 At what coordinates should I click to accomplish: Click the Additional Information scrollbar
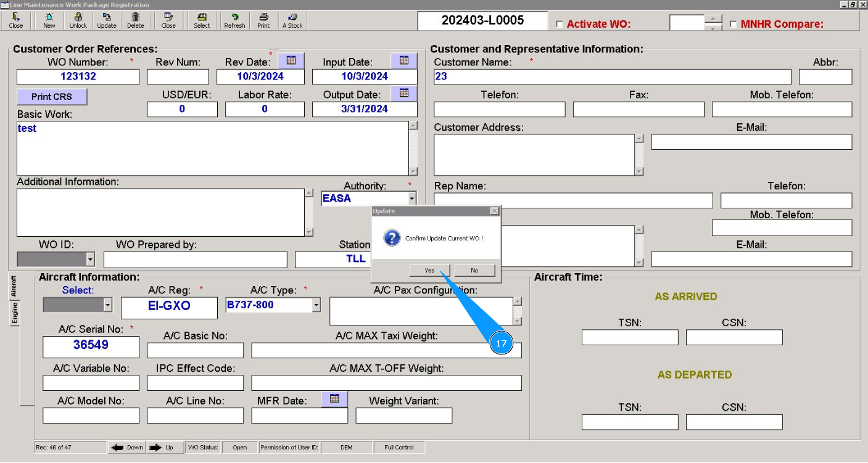pyautogui.click(x=309, y=212)
